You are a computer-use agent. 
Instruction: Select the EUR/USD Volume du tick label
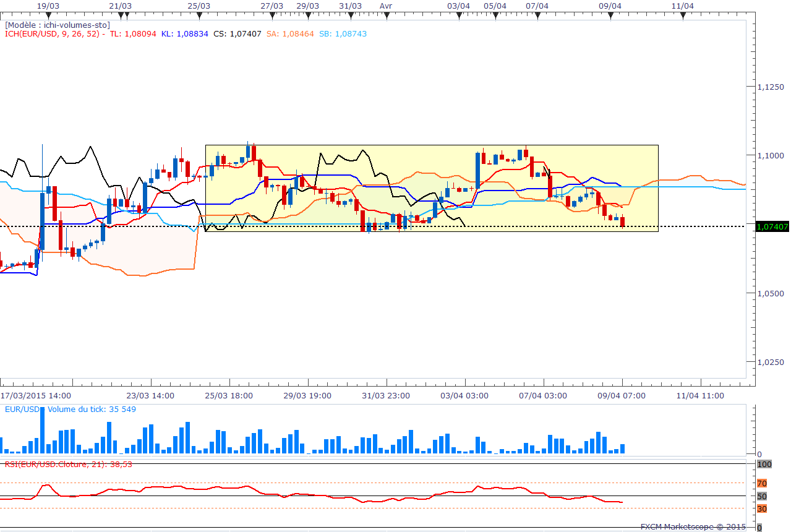pos(70,409)
